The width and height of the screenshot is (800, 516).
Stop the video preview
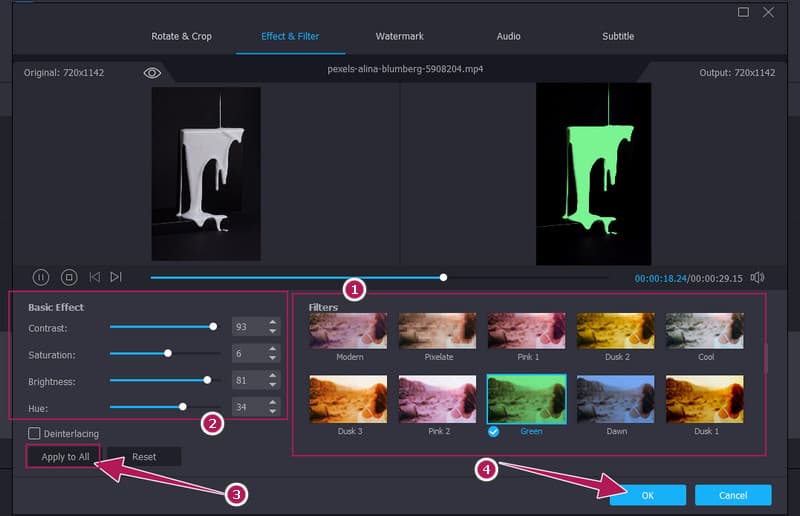pyautogui.click(x=69, y=277)
